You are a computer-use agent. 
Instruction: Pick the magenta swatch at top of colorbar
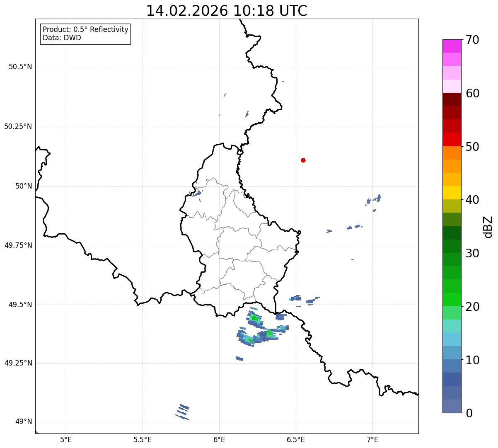click(452, 46)
